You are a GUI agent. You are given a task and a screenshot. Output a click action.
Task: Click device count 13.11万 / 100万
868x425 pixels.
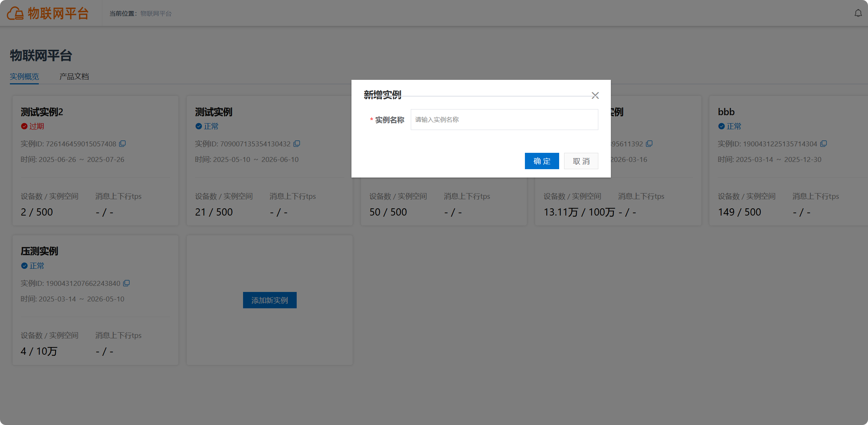pos(579,212)
